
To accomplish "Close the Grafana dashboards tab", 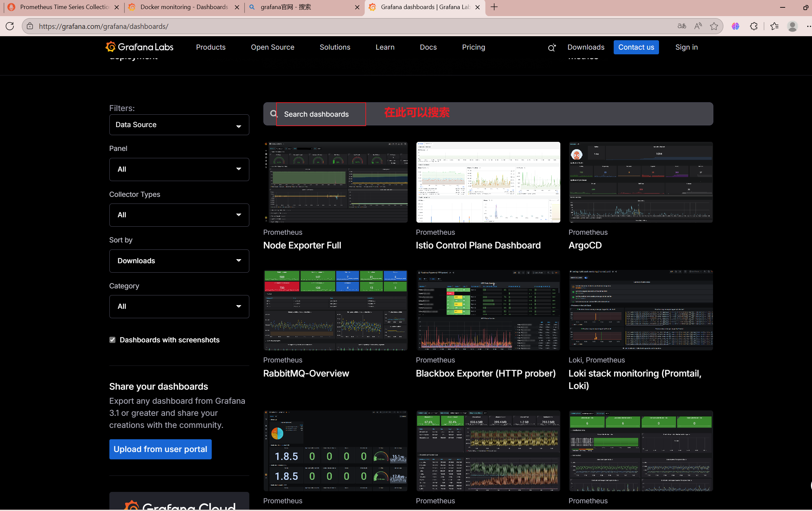I will (x=477, y=7).
